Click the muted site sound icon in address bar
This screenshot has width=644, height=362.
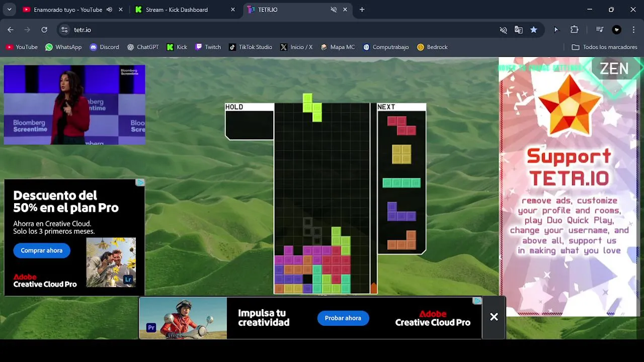coord(503,30)
